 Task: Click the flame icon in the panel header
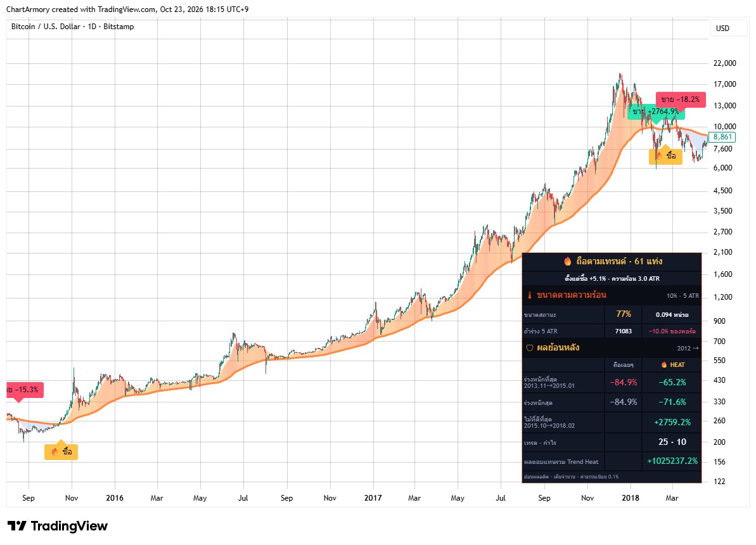click(x=568, y=261)
